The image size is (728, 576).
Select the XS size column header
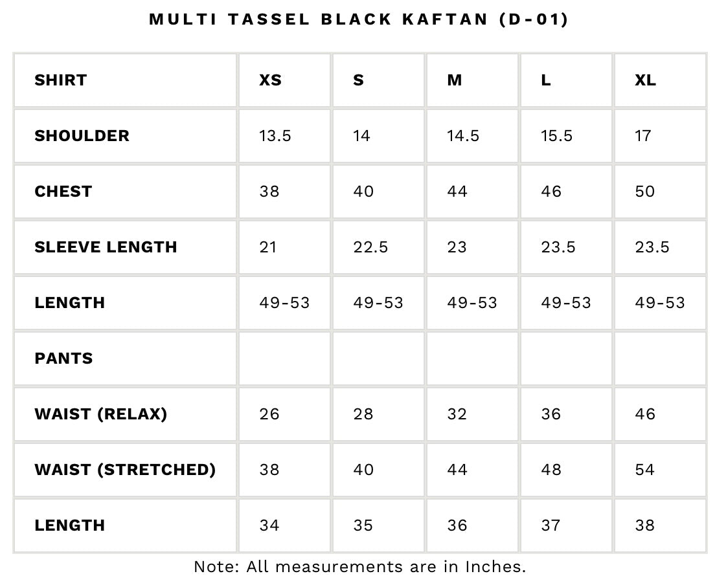coord(270,80)
